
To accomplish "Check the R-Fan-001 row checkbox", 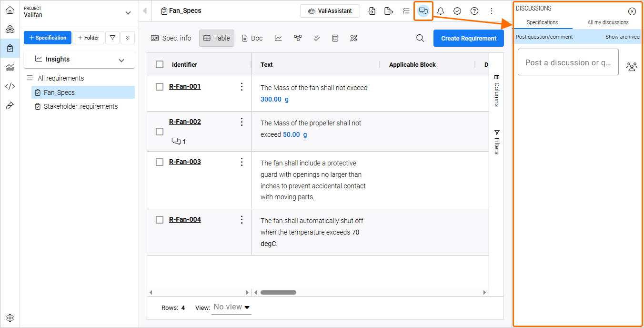I will (x=160, y=87).
